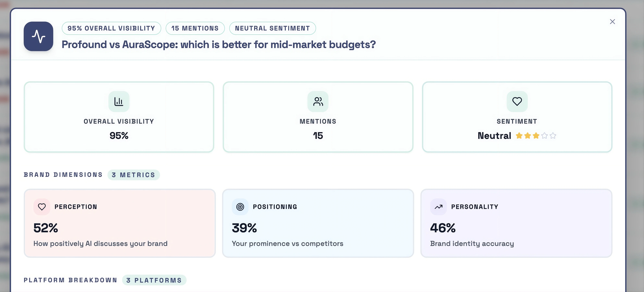644x292 pixels.
Task: Select the bar chart icon above Overall Visibility
Action: click(119, 101)
